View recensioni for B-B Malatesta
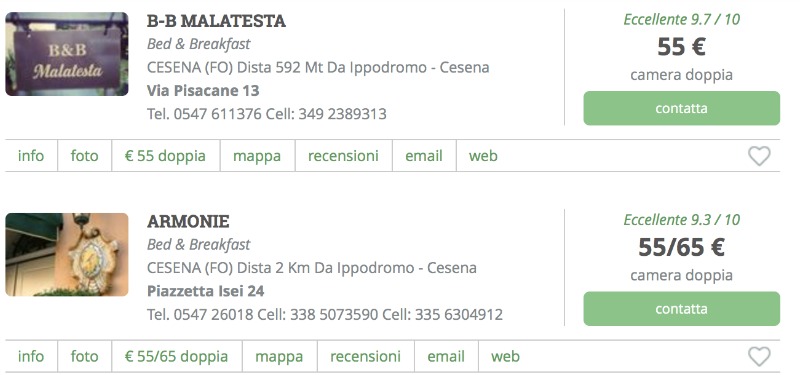800x375 pixels. 343,156
